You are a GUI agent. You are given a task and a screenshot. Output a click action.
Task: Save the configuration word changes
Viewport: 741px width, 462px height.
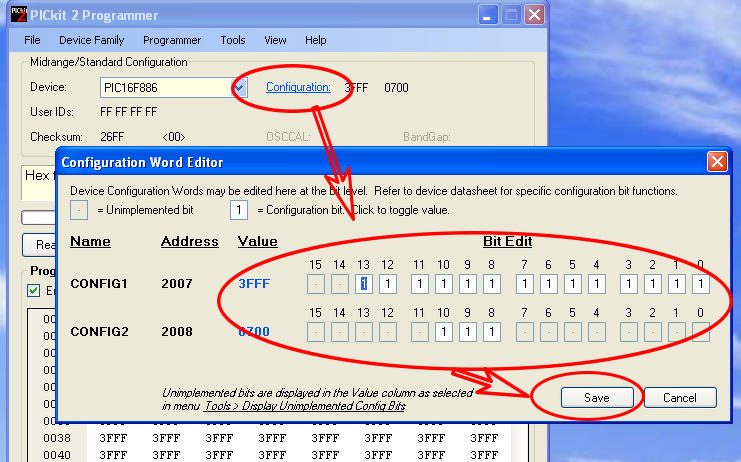[597, 398]
